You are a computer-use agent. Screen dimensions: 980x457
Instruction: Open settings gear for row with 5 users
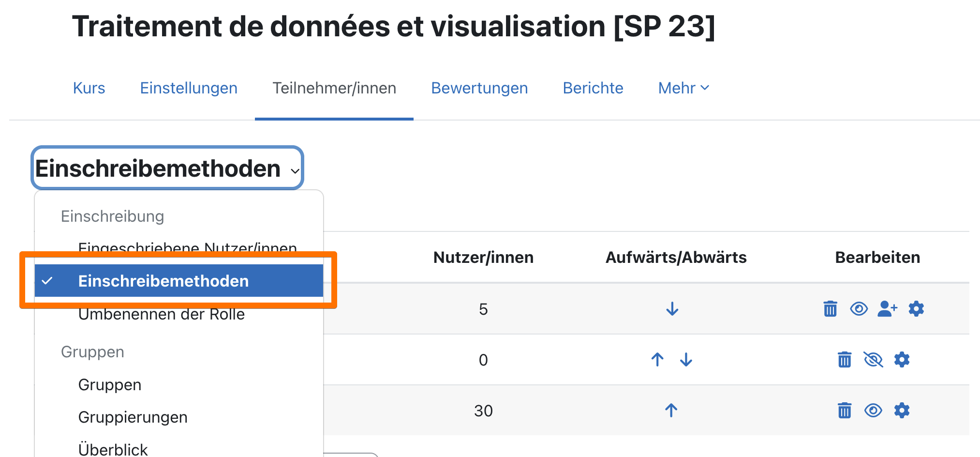pos(916,309)
